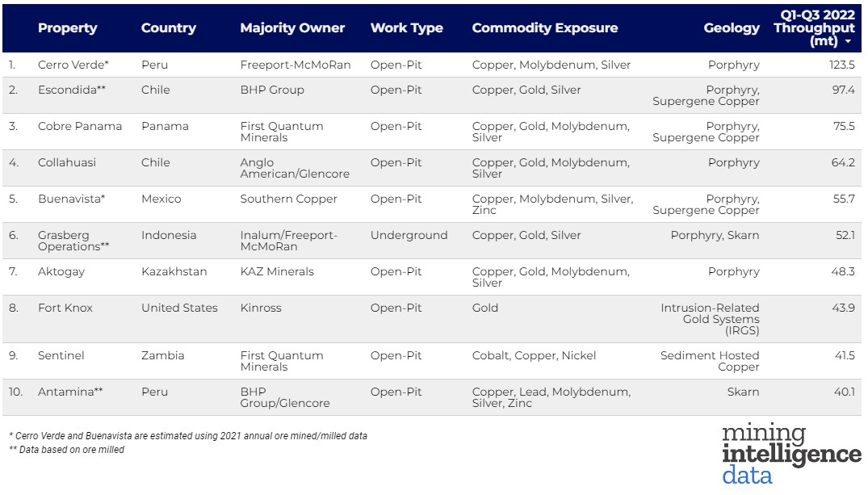Sort table by Property column header
The image size is (868, 495).
click(67, 28)
